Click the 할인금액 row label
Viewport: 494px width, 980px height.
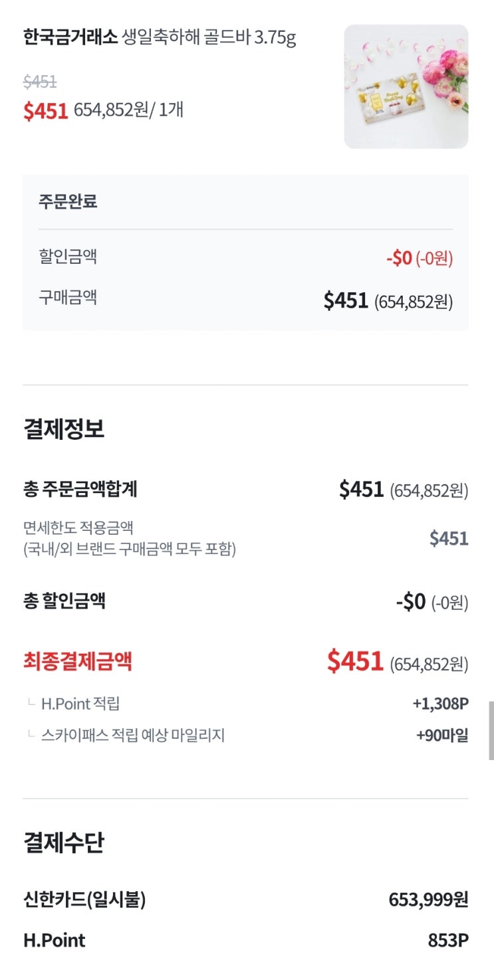click(68, 256)
